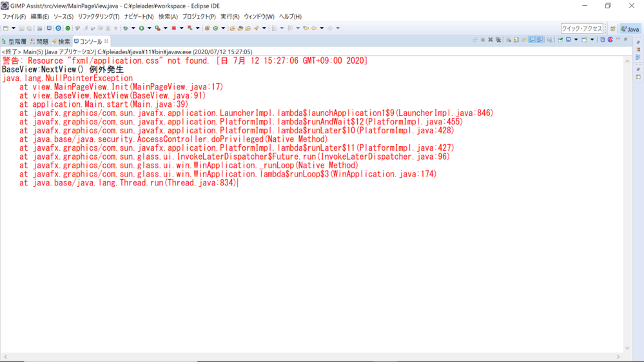Click the Open Console icon

[584, 39]
